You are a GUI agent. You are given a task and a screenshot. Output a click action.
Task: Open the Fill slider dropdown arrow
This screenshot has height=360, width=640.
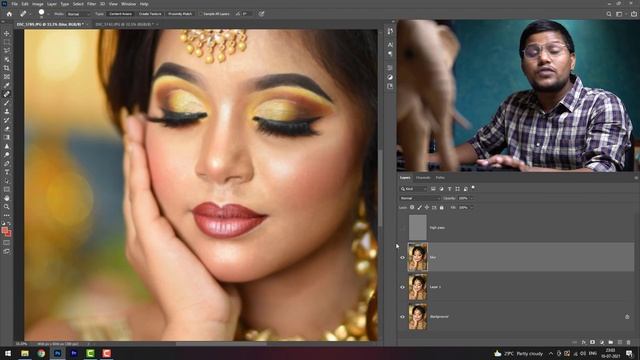tap(472, 208)
